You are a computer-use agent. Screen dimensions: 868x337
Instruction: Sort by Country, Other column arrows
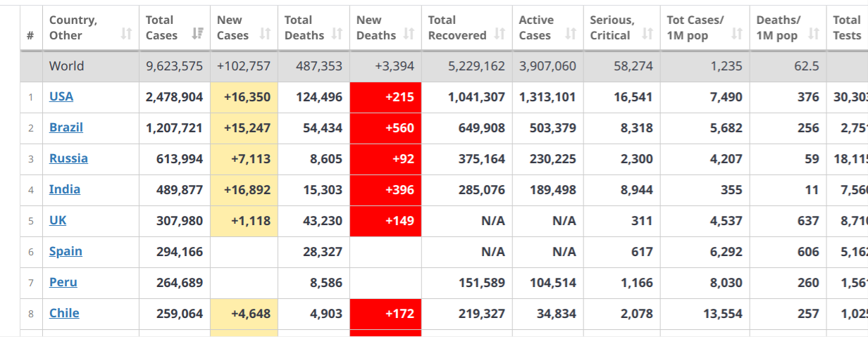point(126,33)
